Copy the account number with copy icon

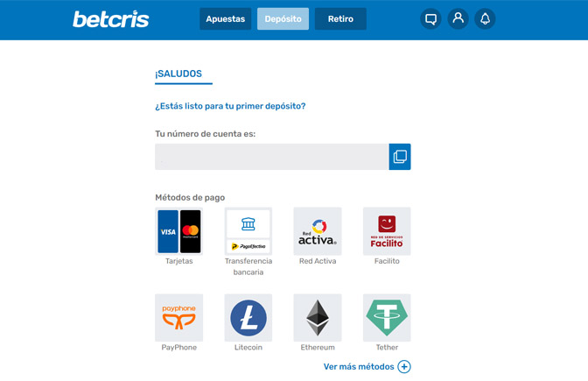(400, 157)
